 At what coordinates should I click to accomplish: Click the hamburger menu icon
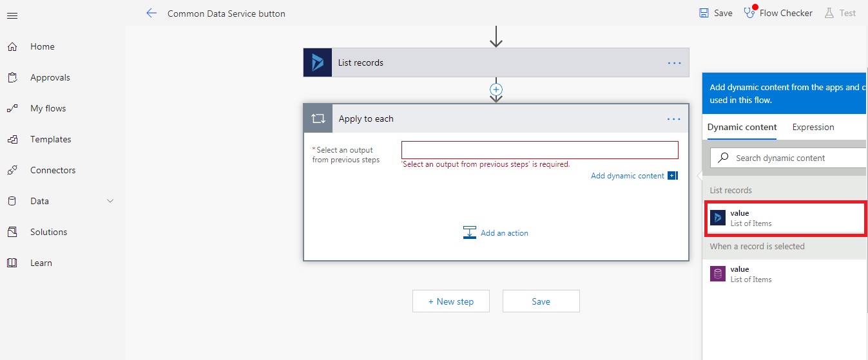pos(12,15)
